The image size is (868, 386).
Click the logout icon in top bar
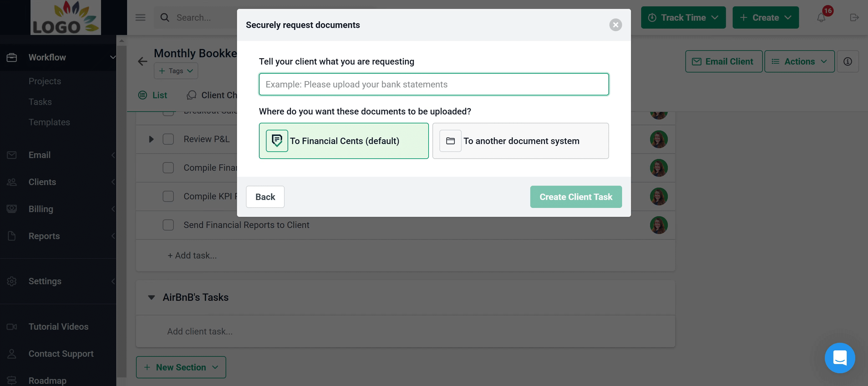coord(854,17)
